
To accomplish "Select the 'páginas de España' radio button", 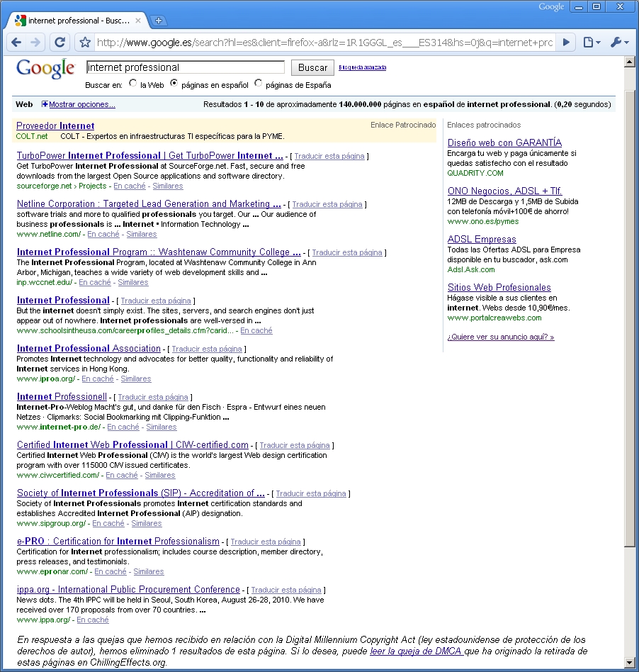I will 258,83.
